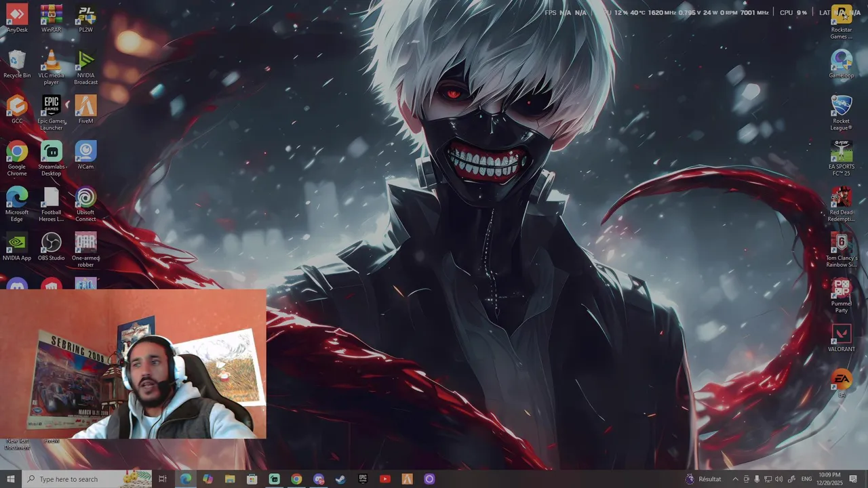This screenshot has width=868, height=488.
Task: Launch the iVCam desktop shortcut
Action: [x=85, y=155]
